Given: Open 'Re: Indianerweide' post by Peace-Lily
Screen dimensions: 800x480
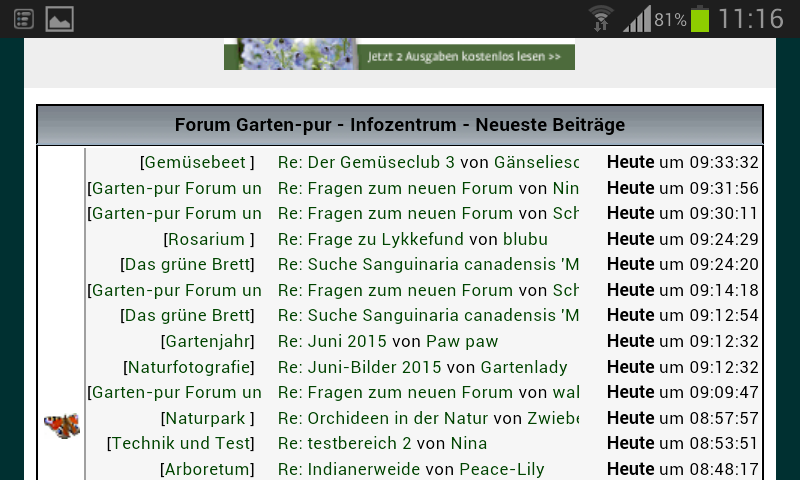Looking at the screenshot, I should coord(349,469).
